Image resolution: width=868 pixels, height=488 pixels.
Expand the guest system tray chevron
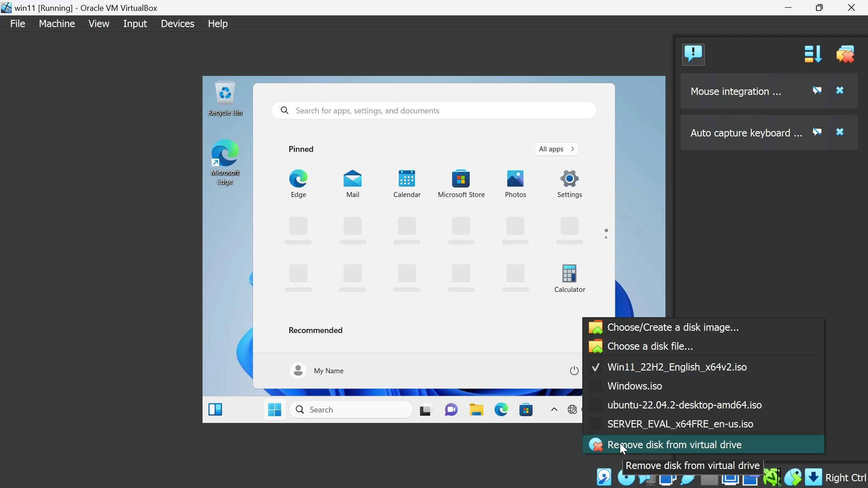point(554,410)
